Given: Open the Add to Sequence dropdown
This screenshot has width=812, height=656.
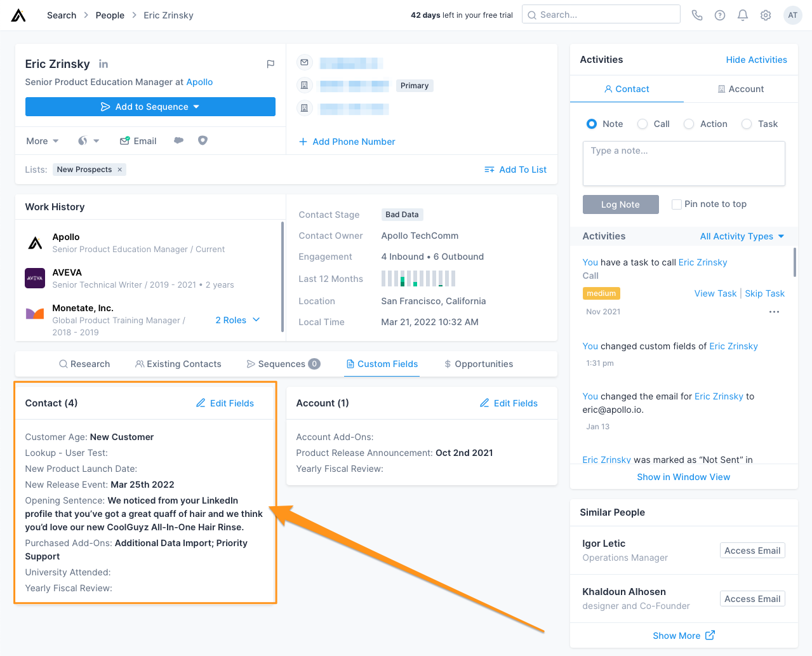Looking at the screenshot, I should coord(150,107).
